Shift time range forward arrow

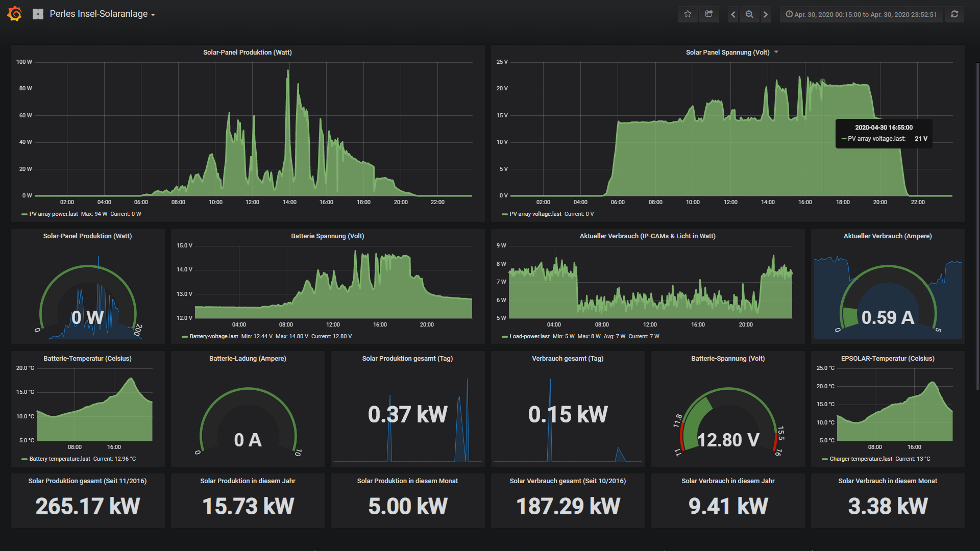[x=766, y=14]
